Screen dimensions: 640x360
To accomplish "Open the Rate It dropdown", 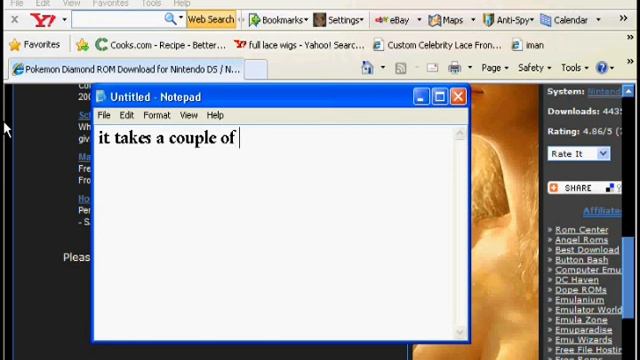I will coord(579,154).
